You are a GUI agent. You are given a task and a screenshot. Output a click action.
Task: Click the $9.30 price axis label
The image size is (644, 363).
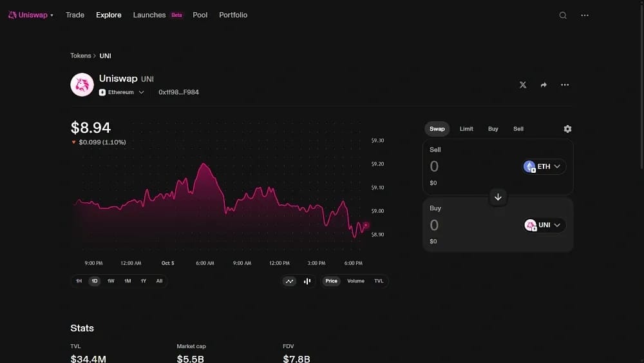click(x=377, y=141)
